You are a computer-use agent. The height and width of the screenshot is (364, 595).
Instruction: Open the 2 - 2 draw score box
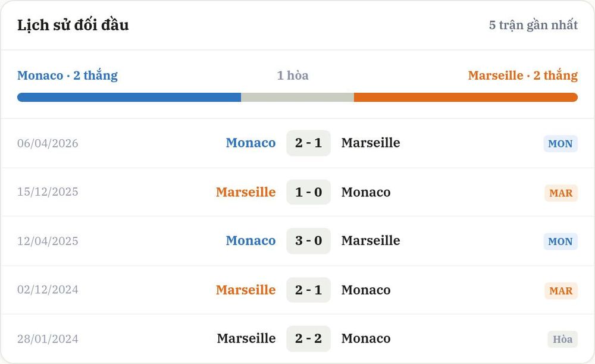tap(308, 338)
